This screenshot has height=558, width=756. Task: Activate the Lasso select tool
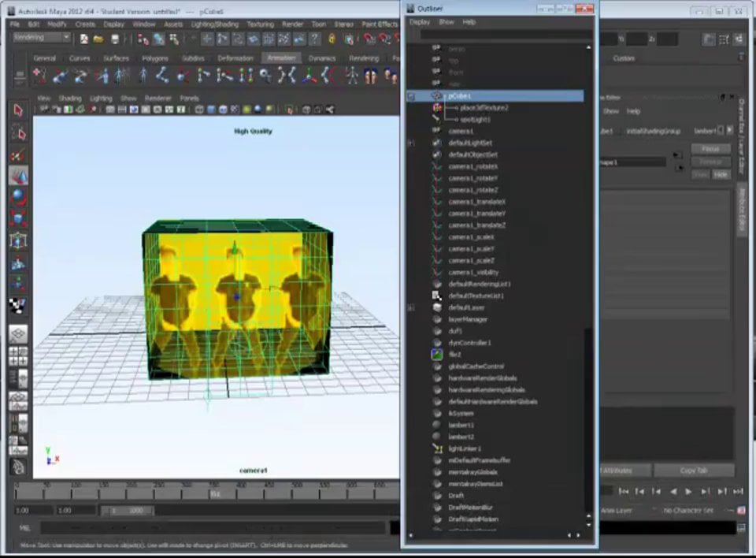tap(18, 132)
